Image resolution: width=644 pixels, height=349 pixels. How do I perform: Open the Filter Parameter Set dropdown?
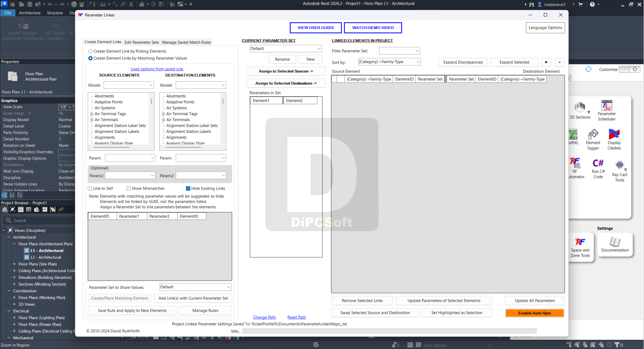tap(399, 51)
